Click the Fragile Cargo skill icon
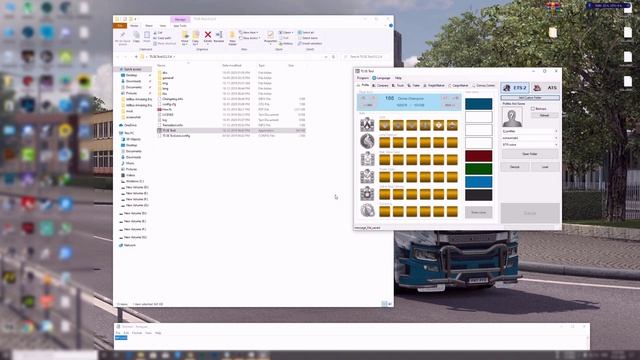 [x=367, y=176]
